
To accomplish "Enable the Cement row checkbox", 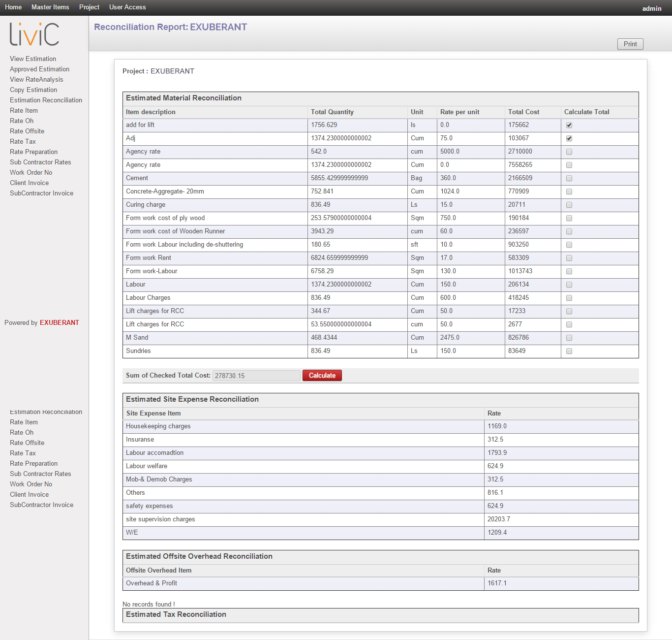I will click(x=569, y=178).
